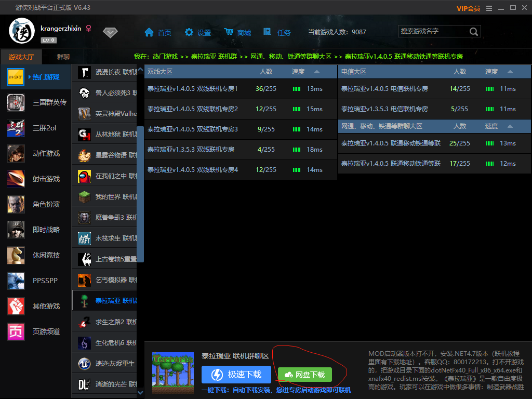
Task: Click the 网盘下载 cloud download button
Action: (304, 375)
